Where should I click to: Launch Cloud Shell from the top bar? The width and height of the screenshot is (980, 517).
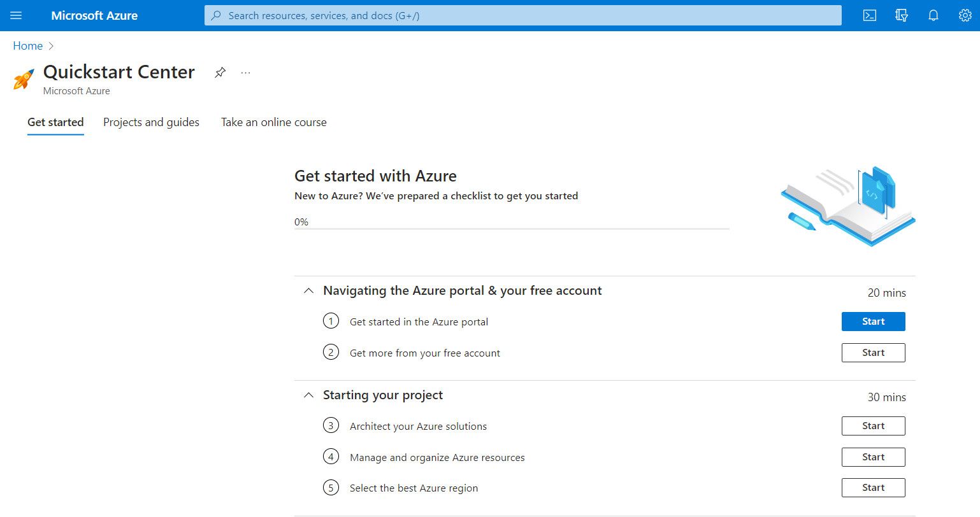tap(869, 15)
